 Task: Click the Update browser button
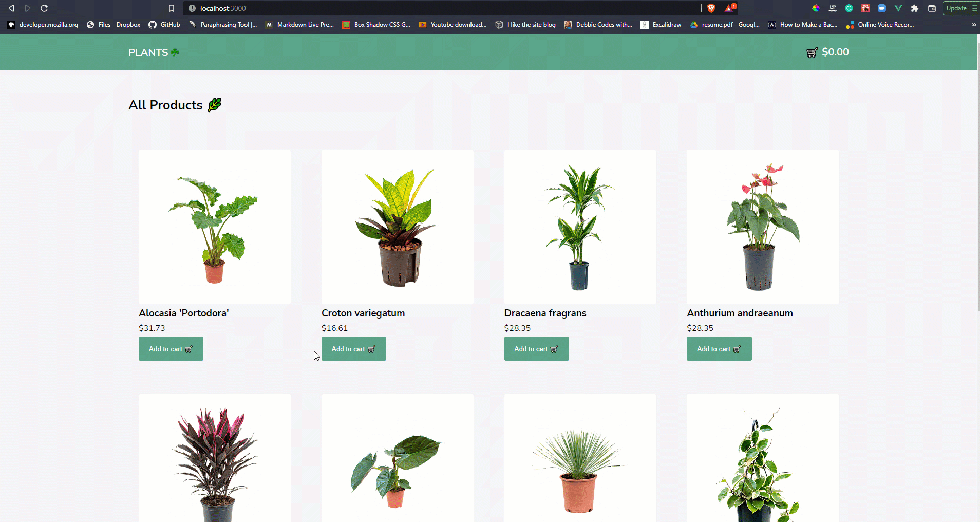(960, 8)
